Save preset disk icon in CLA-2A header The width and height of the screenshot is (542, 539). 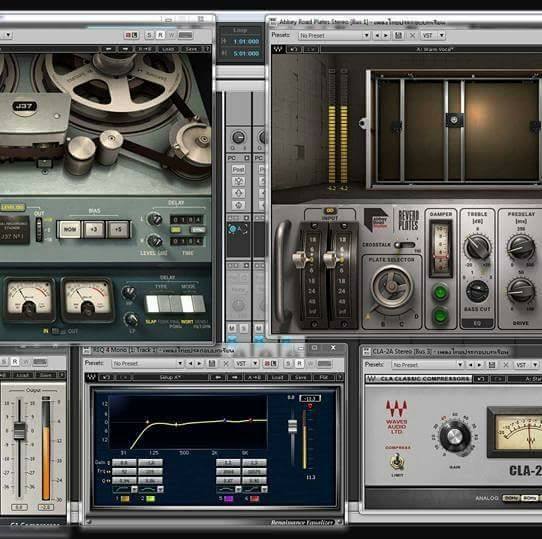pyautogui.click(x=492, y=365)
